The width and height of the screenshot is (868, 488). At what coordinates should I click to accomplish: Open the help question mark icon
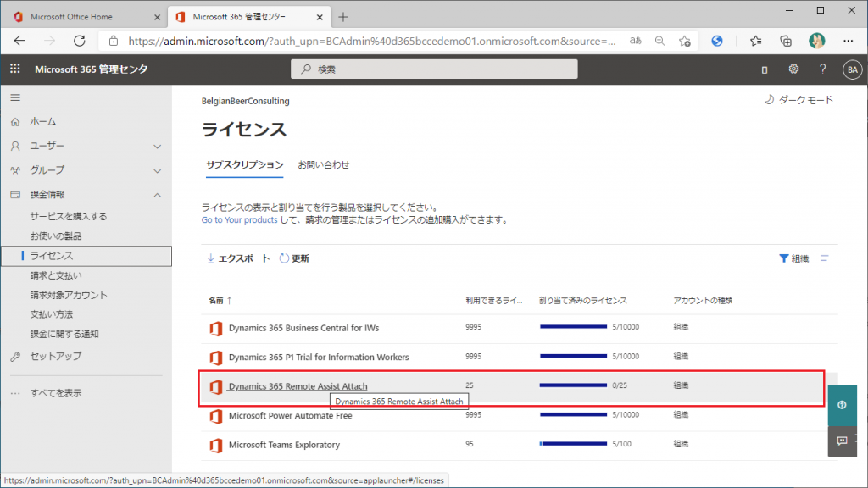tap(822, 69)
